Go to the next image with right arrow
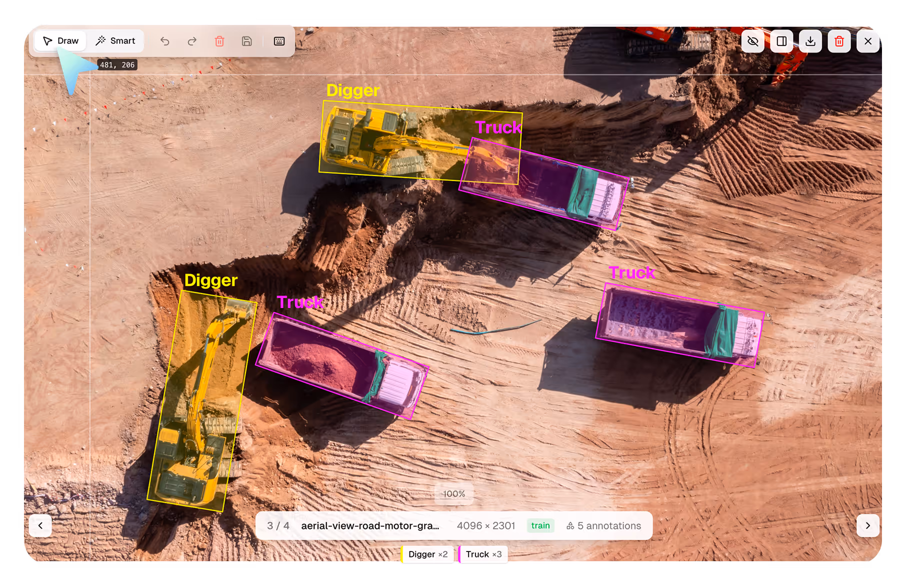 (868, 525)
